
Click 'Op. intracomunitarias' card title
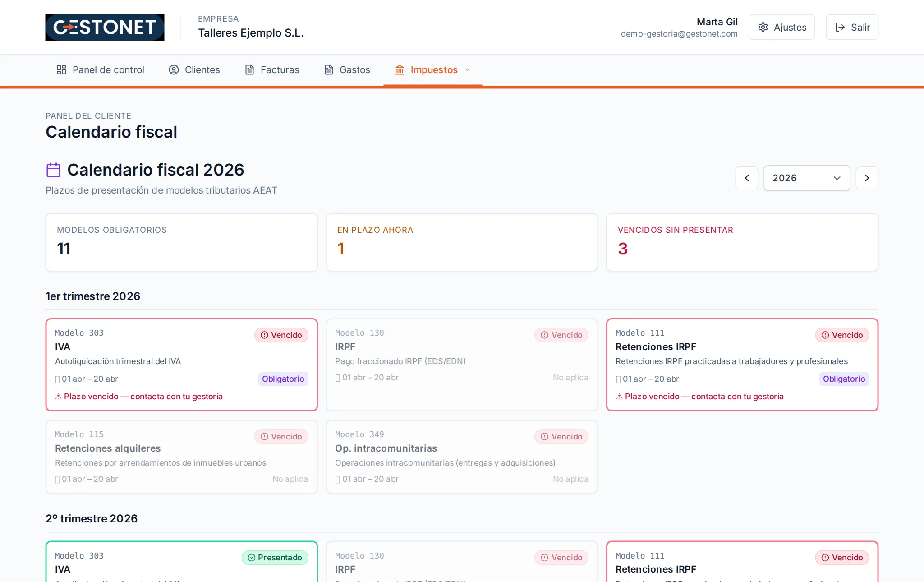pos(386,448)
